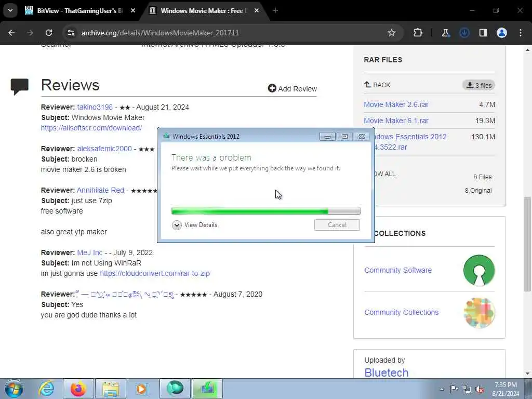Screen dimensions: 532x399
Task: Launch Internet Explorer from taskbar
Action: [46, 389]
